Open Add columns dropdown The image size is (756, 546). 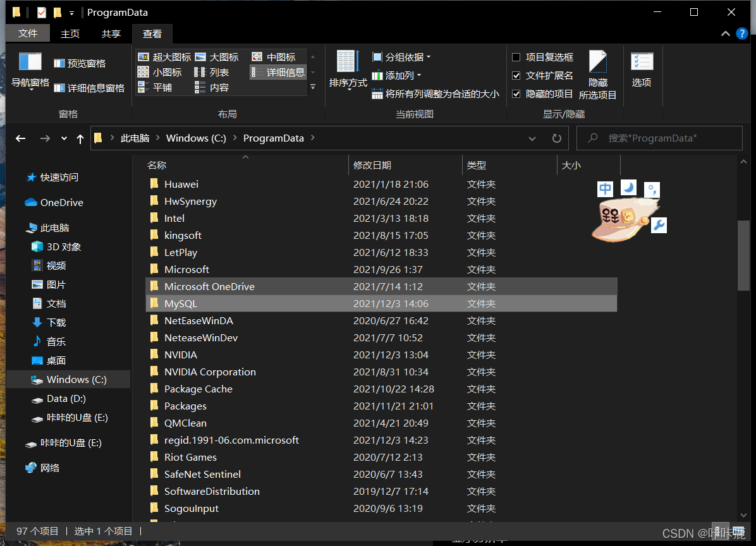coord(396,75)
